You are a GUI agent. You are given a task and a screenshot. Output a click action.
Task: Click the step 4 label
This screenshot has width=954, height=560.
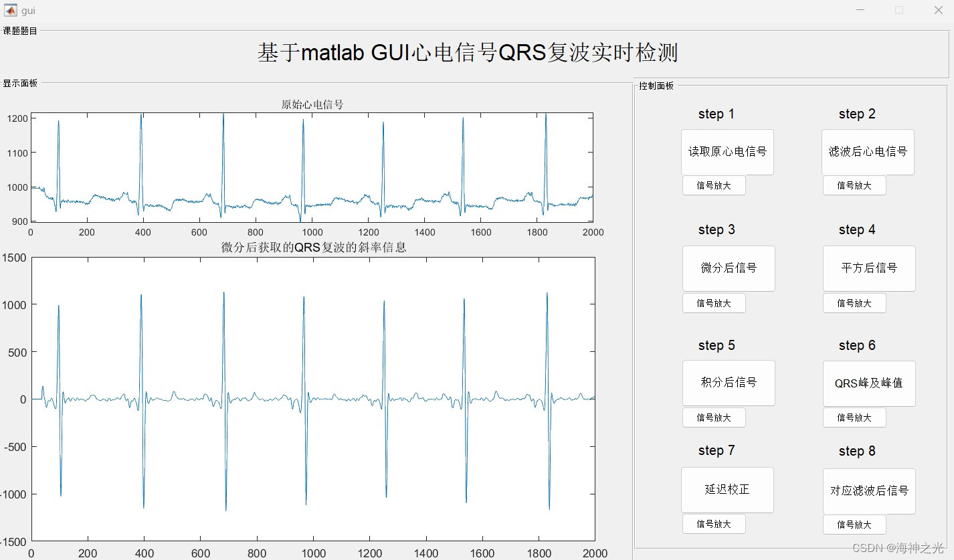(x=857, y=230)
